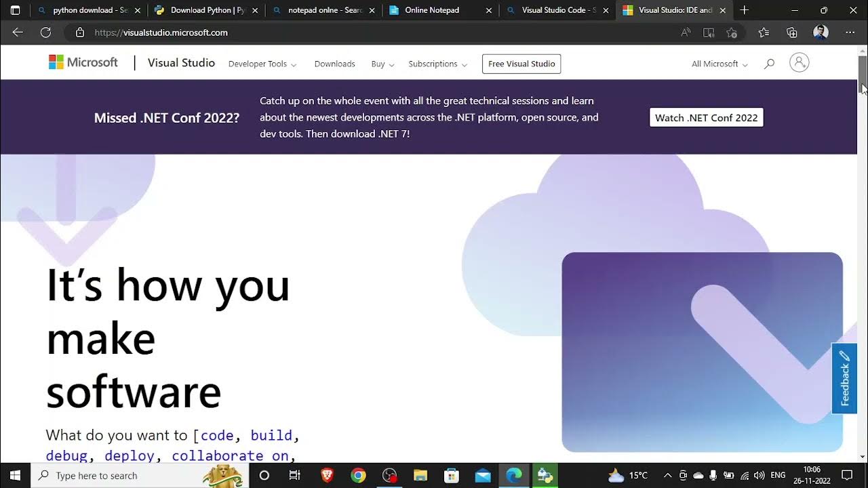Click the "build" keyword in tagline

271,435
